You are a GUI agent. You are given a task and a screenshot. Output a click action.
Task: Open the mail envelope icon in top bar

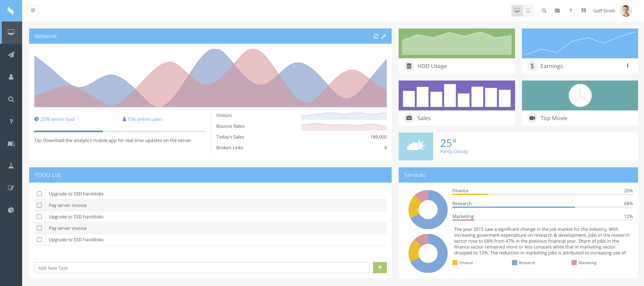557,11
